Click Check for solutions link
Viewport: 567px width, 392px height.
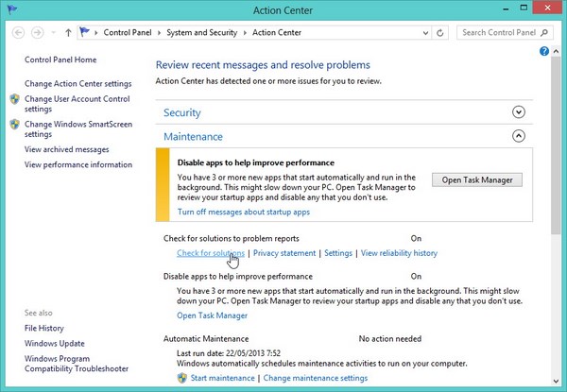pyautogui.click(x=211, y=253)
